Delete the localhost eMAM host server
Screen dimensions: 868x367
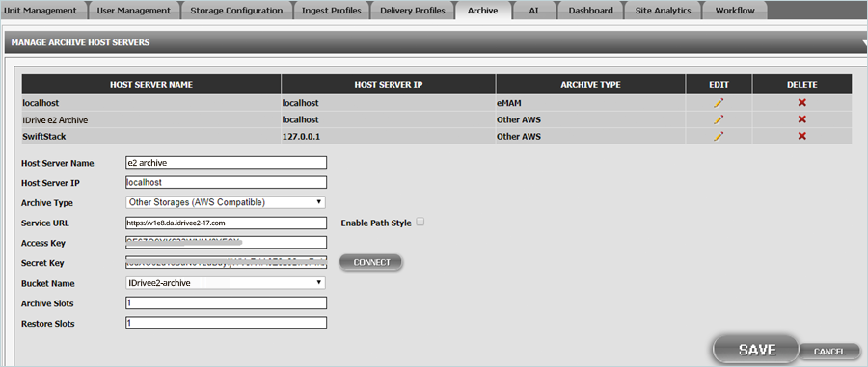click(x=801, y=103)
